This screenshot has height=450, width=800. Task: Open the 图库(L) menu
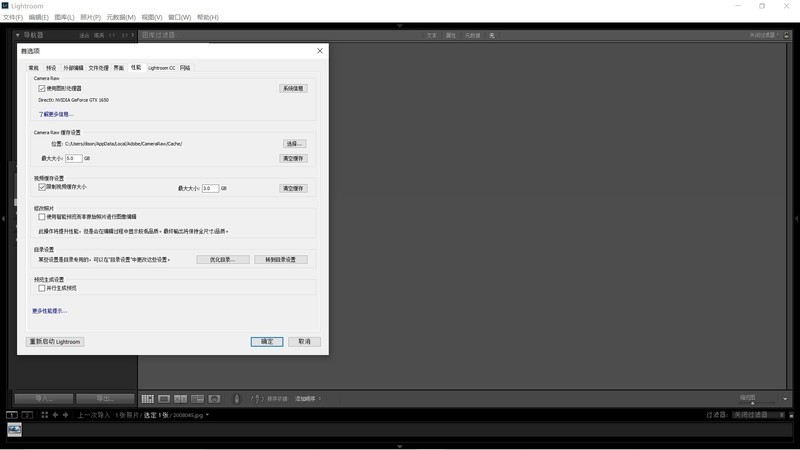coord(64,17)
